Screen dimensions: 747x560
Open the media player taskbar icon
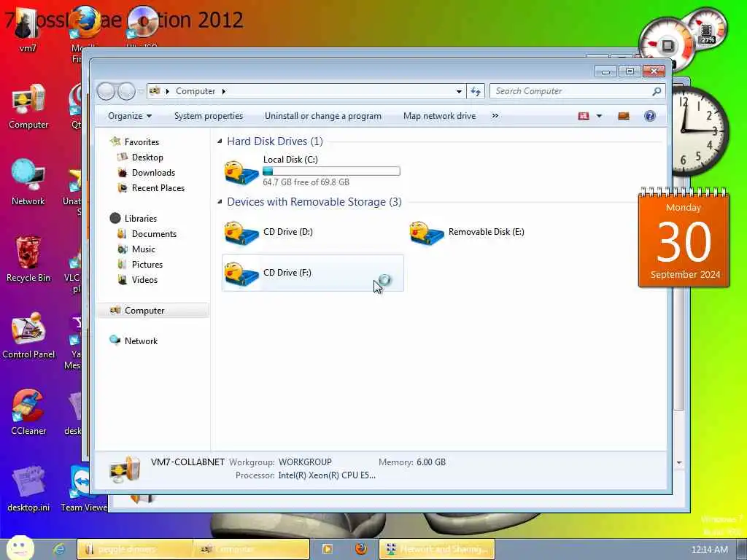328,549
